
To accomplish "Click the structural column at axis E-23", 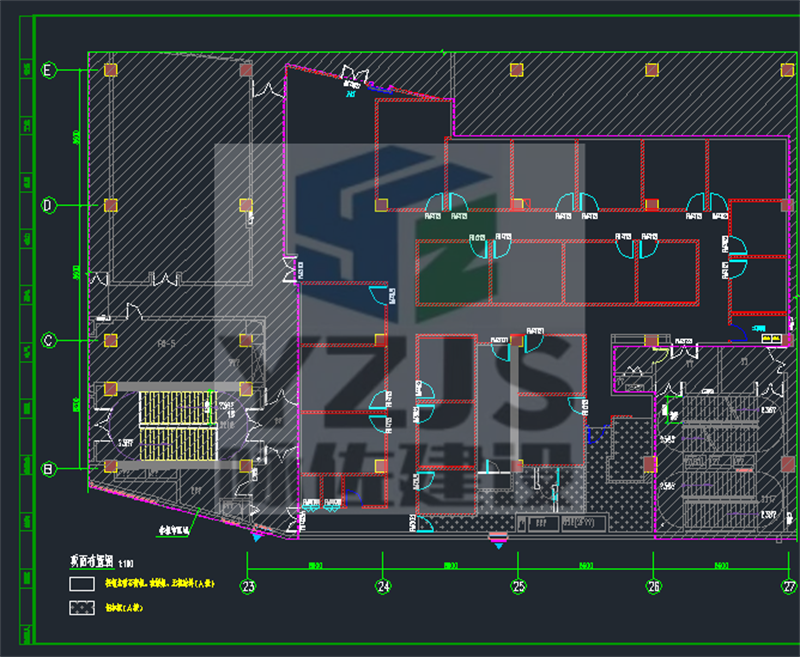I will point(111,70).
